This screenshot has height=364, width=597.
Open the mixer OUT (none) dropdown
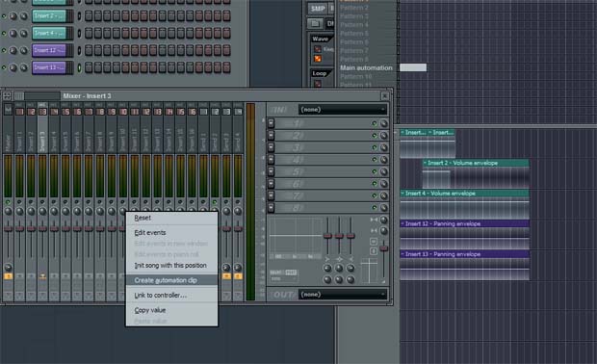point(343,295)
